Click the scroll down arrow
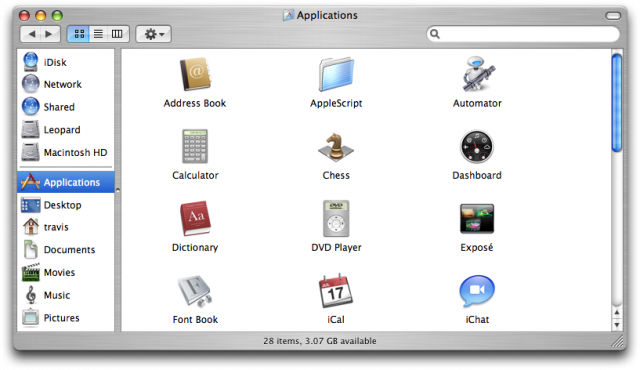 [x=617, y=325]
